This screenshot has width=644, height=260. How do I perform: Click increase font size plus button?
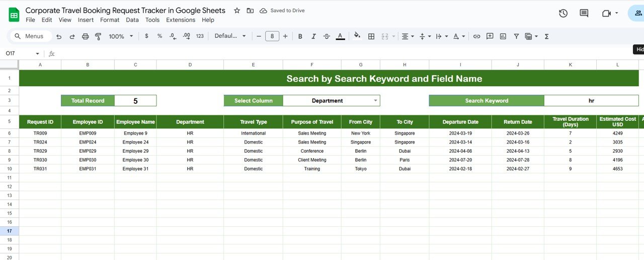tap(285, 36)
